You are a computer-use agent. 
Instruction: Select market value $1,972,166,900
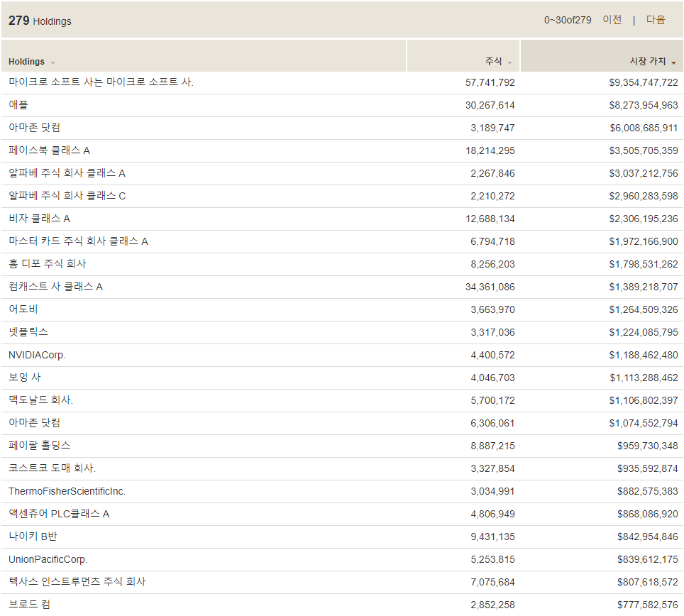click(644, 241)
